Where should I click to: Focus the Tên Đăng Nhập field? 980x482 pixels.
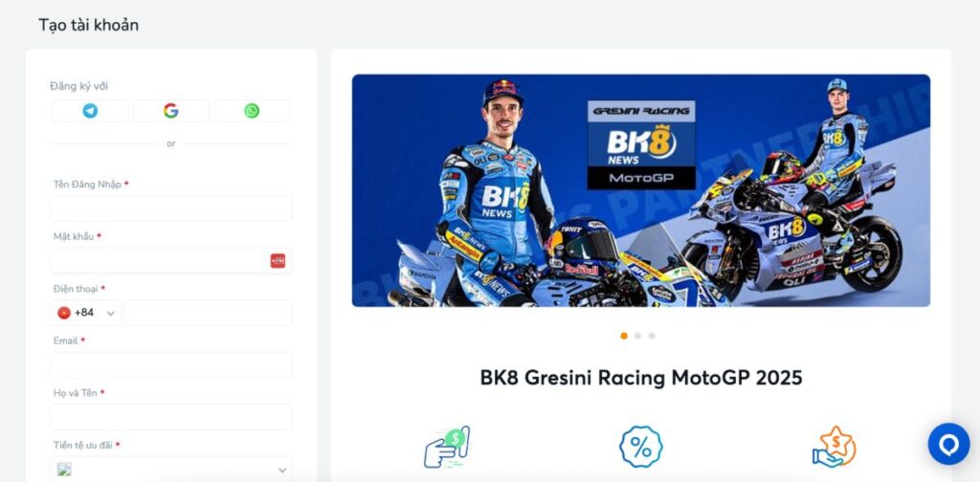(170, 208)
